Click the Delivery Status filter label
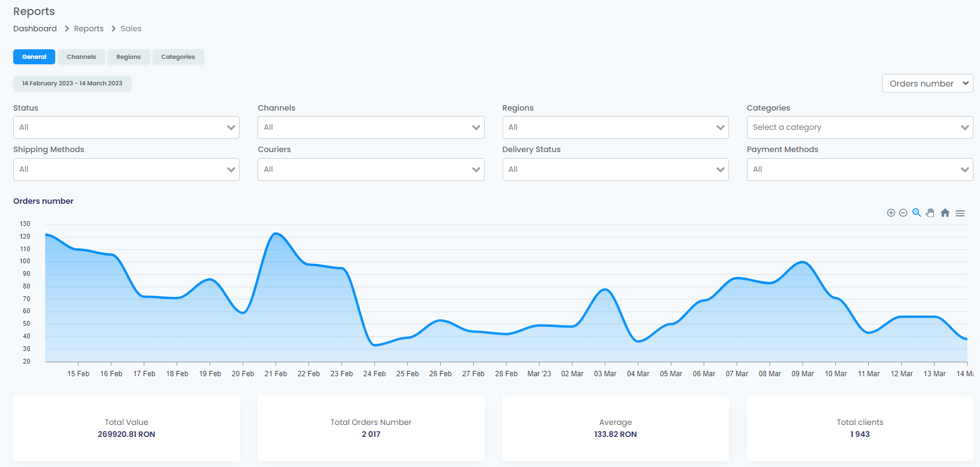Image resolution: width=980 pixels, height=467 pixels. tap(531, 149)
